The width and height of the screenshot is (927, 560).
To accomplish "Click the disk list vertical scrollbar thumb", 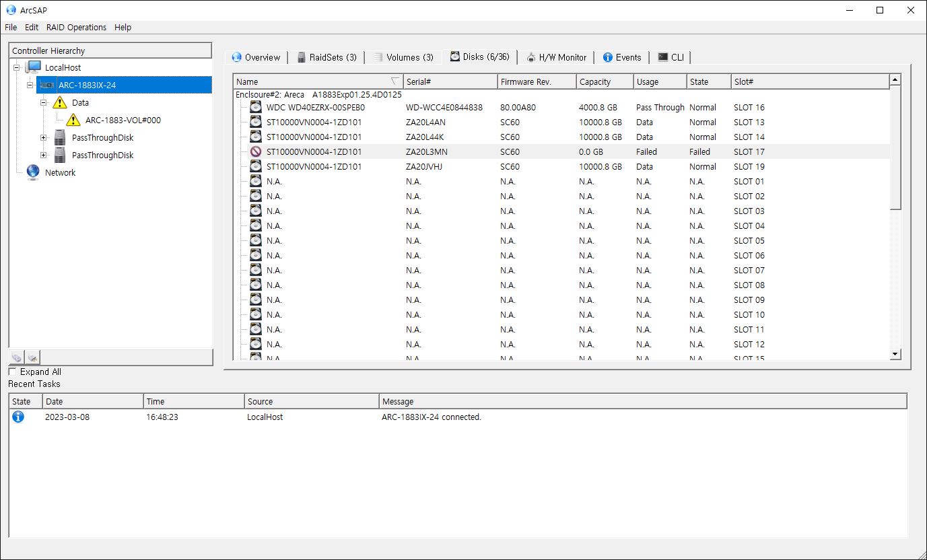I will coord(895,147).
